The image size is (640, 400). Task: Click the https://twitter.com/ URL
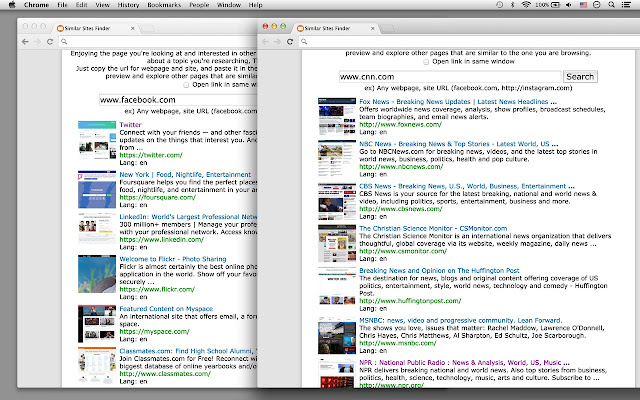151,155
